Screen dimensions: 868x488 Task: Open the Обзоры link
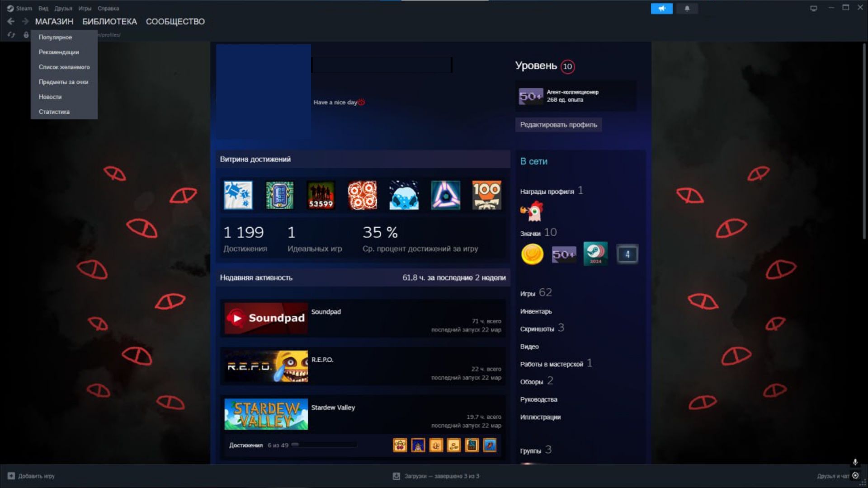[x=536, y=381]
